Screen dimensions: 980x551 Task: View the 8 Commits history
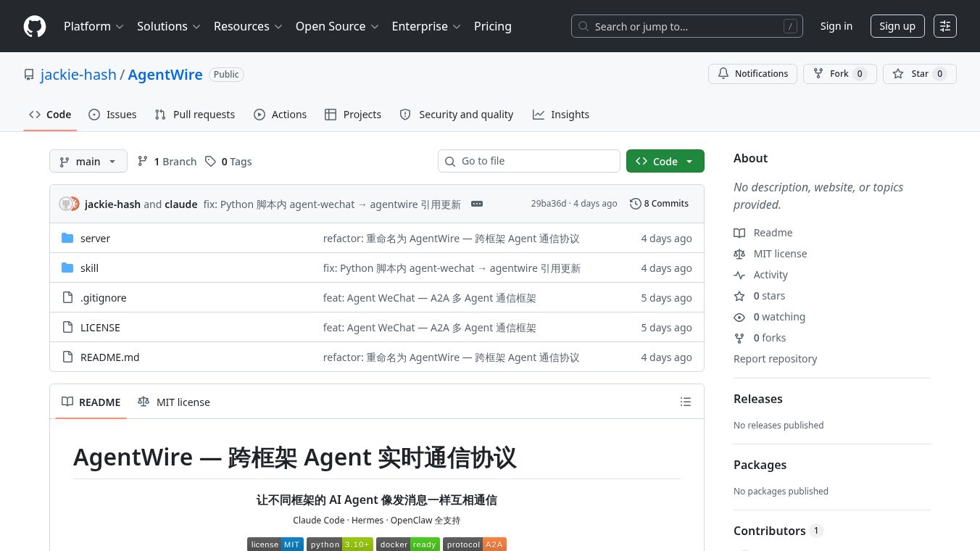point(660,204)
